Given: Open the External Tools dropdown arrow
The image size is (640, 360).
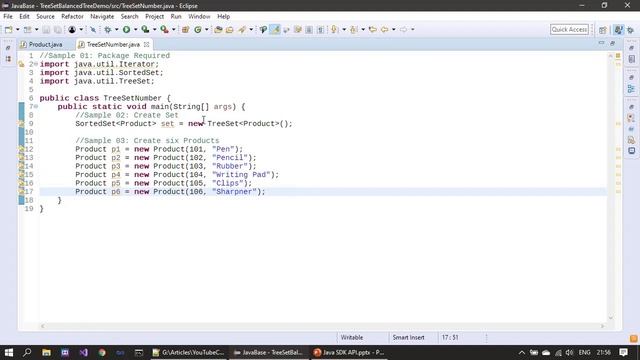Looking at the screenshot, I should coord(173,29).
